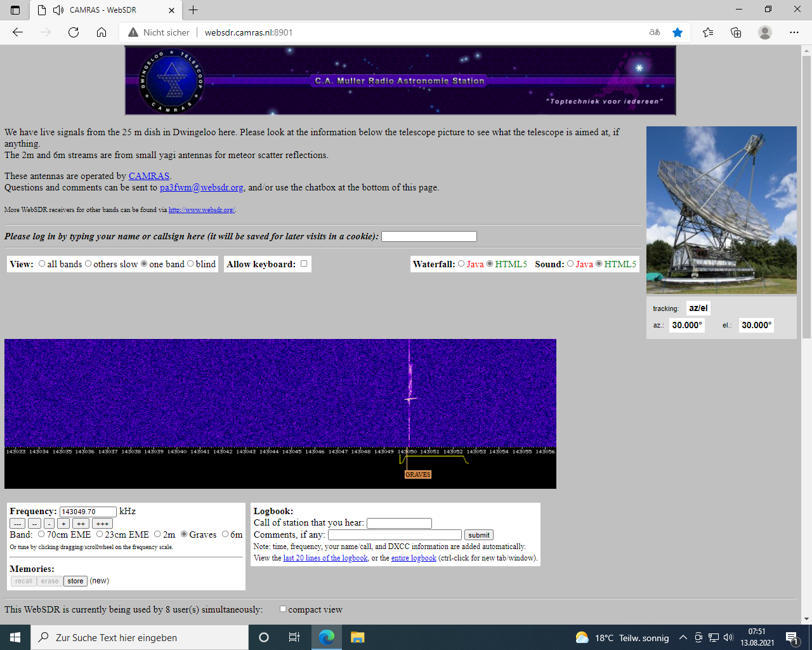Tune down with the '---' button
The image size is (812, 650).
pos(18,524)
